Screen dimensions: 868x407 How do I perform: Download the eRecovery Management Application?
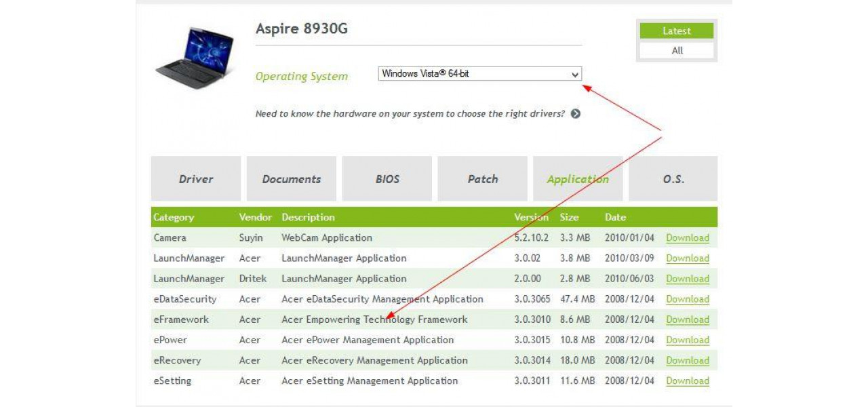tap(688, 360)
